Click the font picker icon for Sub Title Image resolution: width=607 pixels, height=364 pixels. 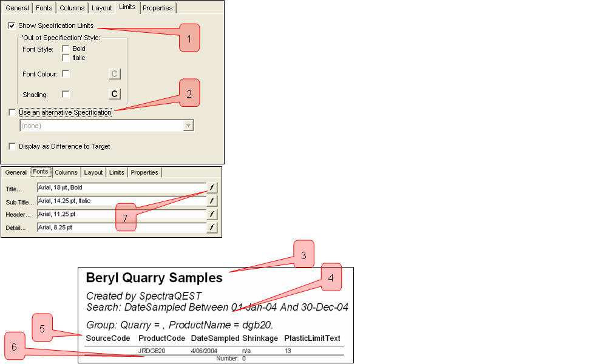coord(212,201)
